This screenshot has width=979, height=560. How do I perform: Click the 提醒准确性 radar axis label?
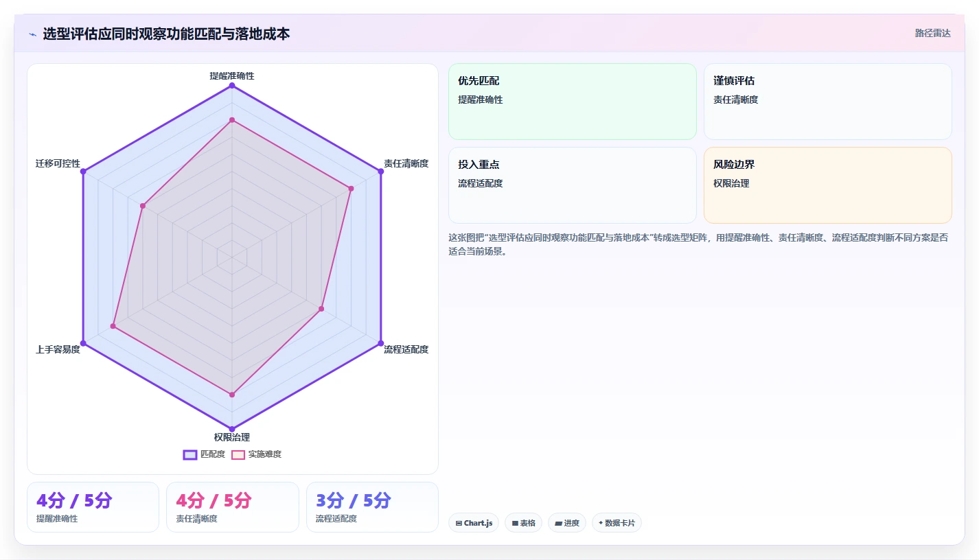click(232, 75)
